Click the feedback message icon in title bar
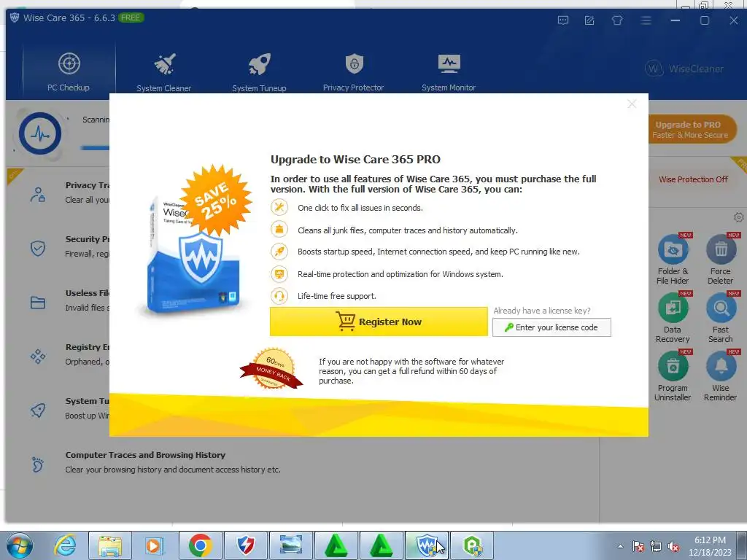 pos(563,20)
